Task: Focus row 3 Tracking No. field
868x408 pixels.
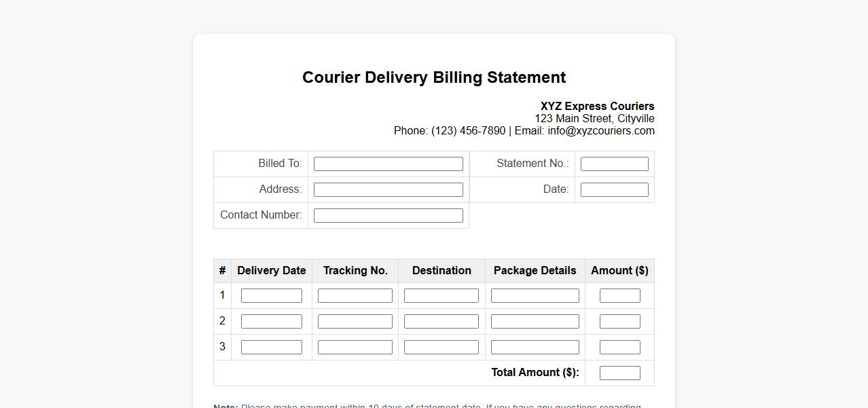Action: (x=355, y=347)
